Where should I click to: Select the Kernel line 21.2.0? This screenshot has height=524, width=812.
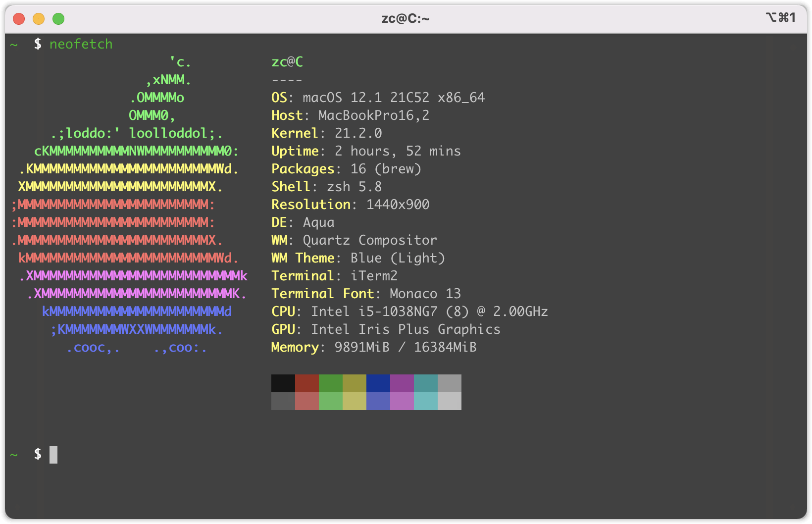point(327,133)
